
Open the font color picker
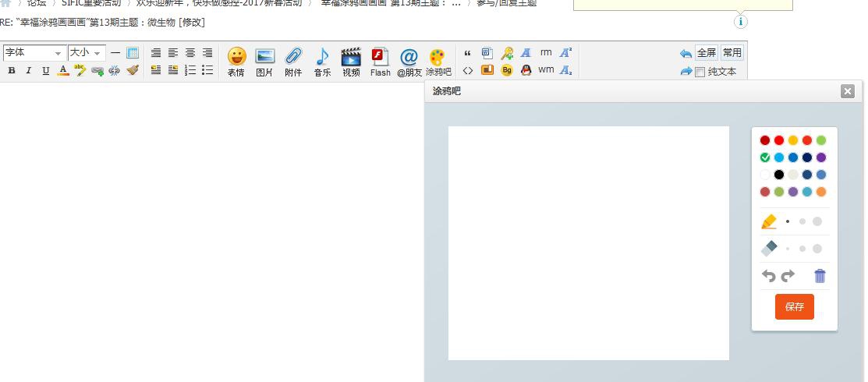(x=63, y=71)
